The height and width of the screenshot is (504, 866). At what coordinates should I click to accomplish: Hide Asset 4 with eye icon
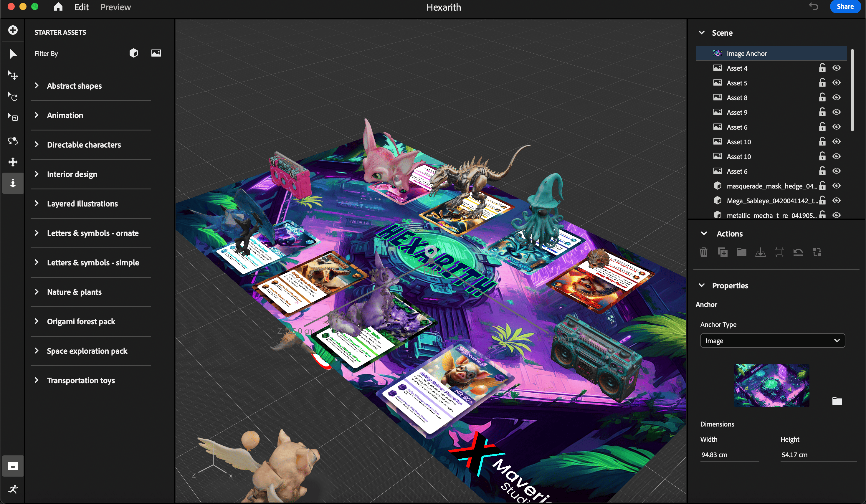click(837, 68)
